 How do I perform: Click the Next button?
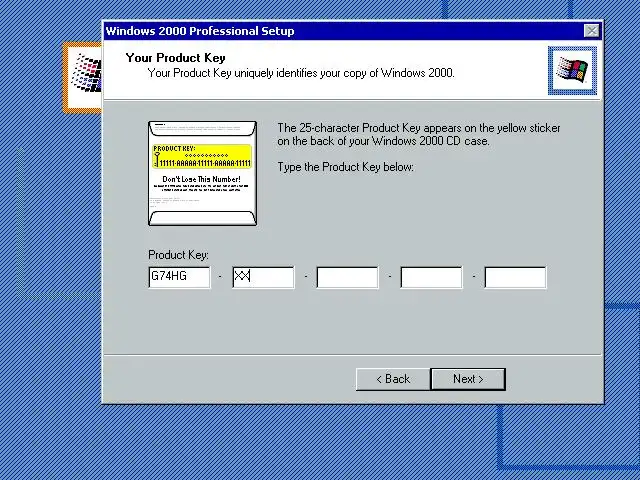coord(468,379)
